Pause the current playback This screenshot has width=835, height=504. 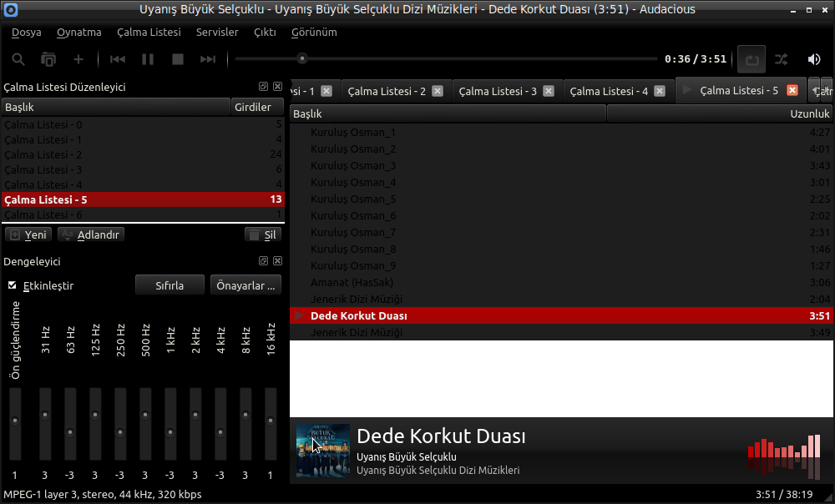click(148, 59)
